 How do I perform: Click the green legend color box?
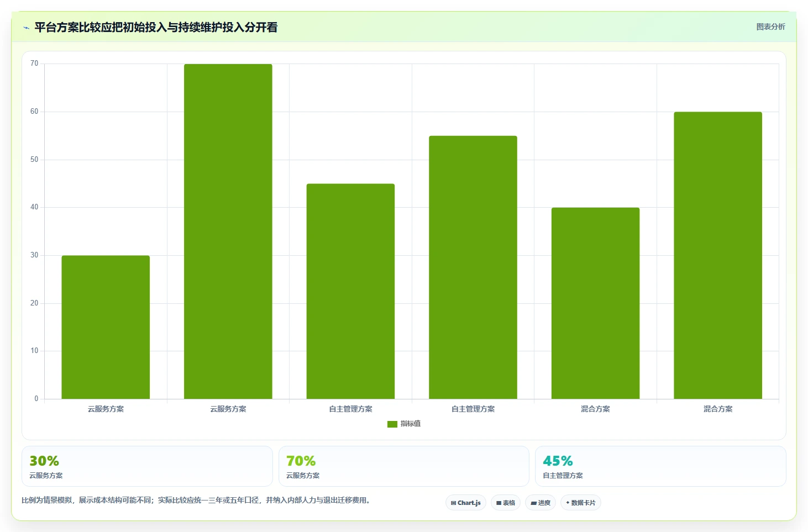tap(392, 424)
